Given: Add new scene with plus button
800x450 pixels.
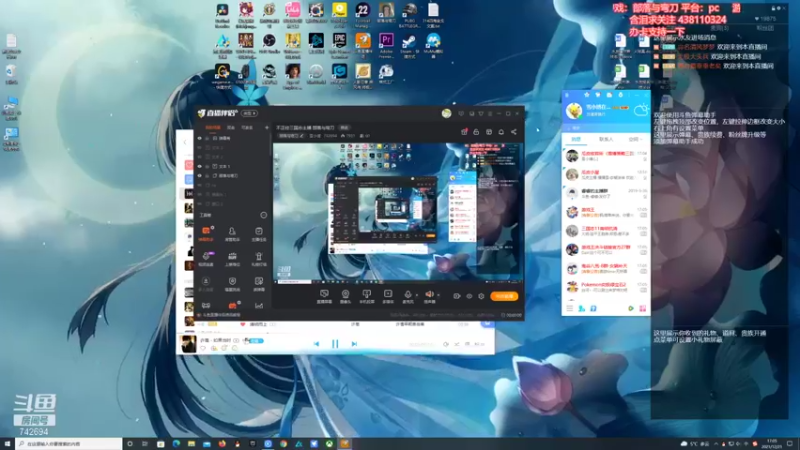Looking at the screenshot, I should (266, 128).
